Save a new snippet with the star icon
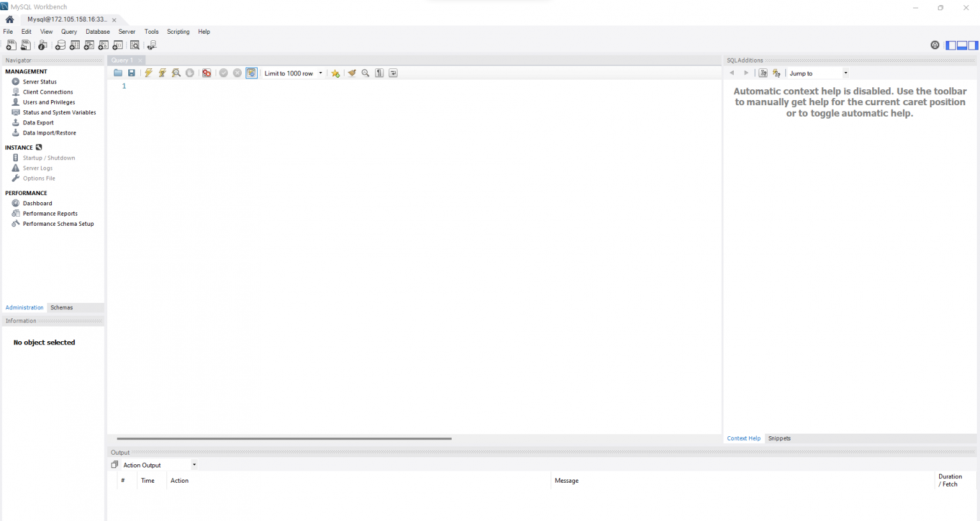The height and width of the screenshot is (521, 980). click(336, 73)
